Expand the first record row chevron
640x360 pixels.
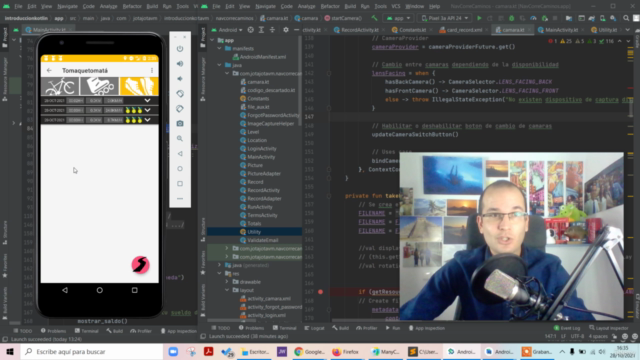147,100
